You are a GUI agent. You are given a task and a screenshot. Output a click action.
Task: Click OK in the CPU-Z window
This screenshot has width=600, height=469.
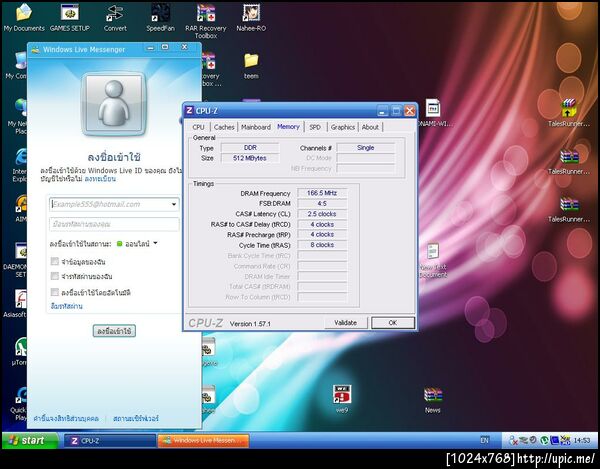(393, 322)
